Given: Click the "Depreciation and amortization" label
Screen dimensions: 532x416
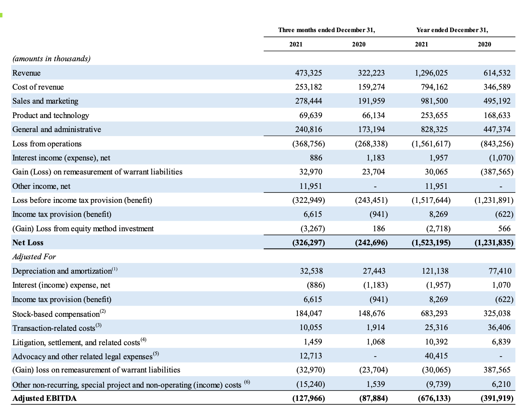Looking at the screenshot, I should [x=62, y=271].
